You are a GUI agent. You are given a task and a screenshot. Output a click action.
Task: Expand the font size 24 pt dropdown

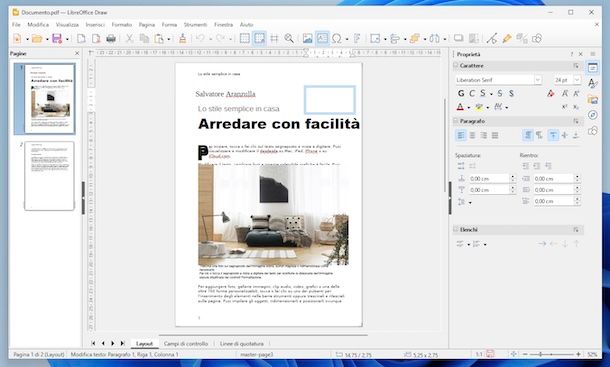pos(577,80)
